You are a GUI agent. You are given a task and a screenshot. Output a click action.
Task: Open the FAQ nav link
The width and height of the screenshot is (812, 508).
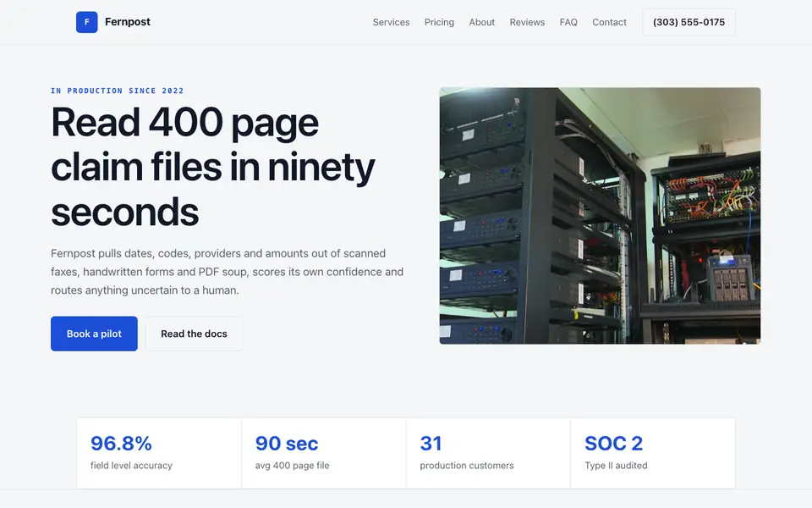568,22
